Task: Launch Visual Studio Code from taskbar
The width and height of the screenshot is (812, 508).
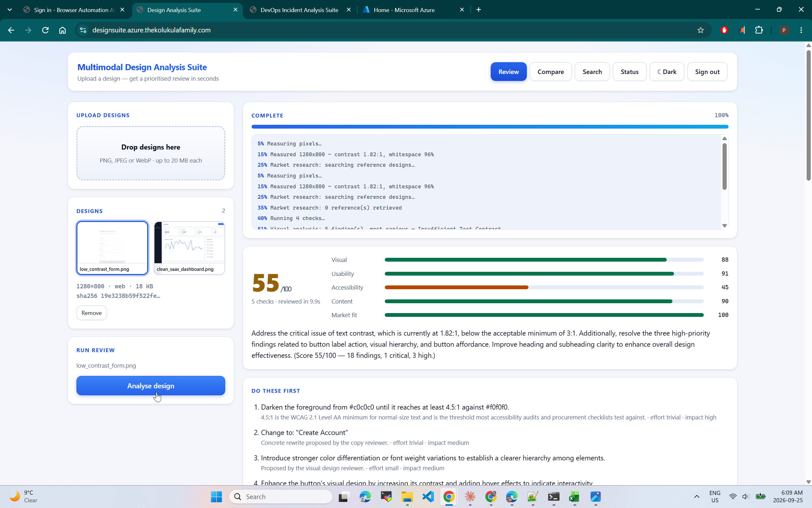Action: click(428, 497)
